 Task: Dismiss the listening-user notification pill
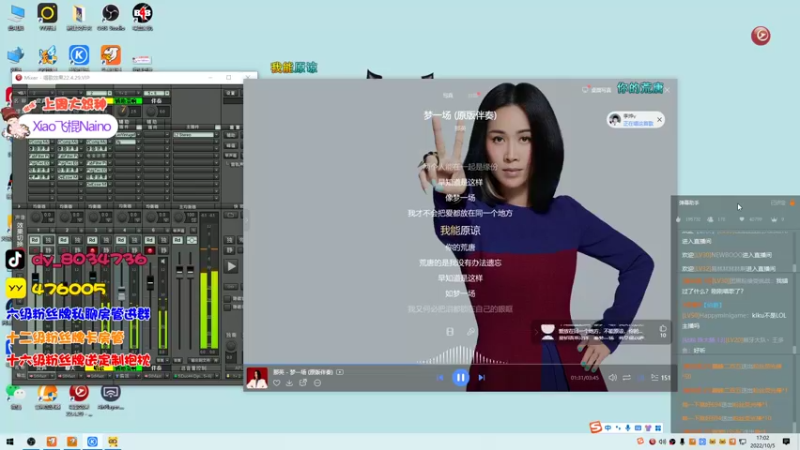coord(659,119)
